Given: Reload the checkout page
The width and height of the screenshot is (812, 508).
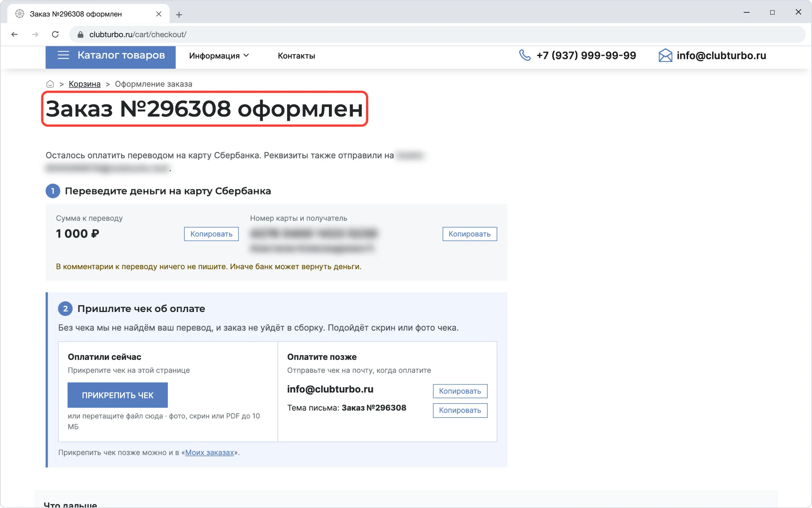Looking at the screenshot, I should tap(55, 35).
